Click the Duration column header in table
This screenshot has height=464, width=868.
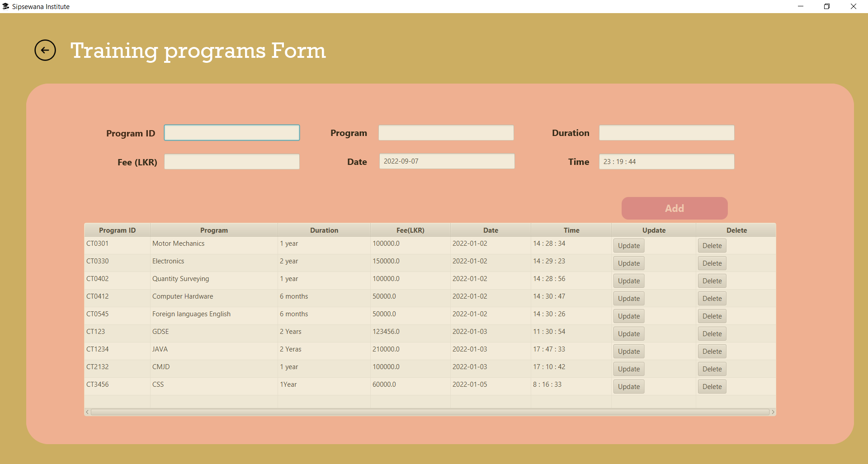point(324,230)
